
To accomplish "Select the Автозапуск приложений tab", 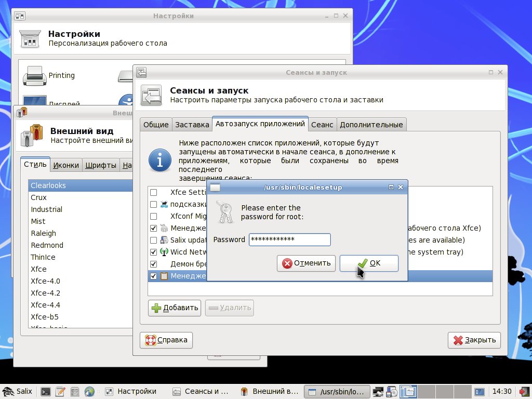I will (260, 124).
